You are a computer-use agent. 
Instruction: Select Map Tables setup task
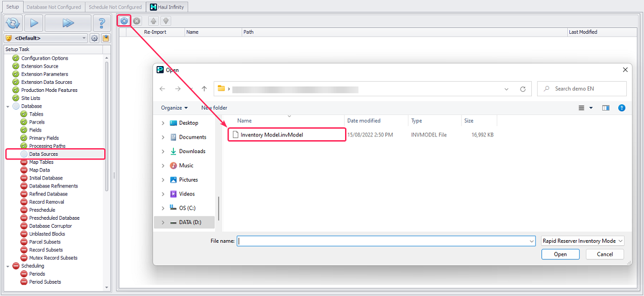[41, 162]
